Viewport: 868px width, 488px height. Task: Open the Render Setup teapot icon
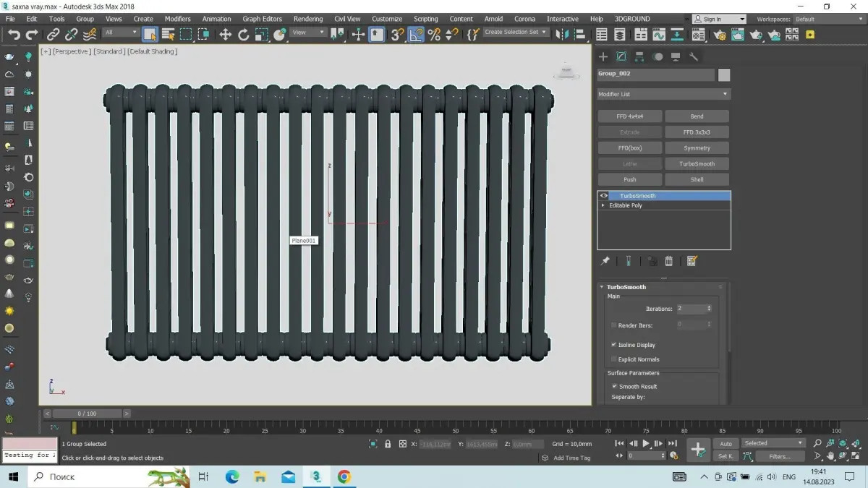point(720,34)
